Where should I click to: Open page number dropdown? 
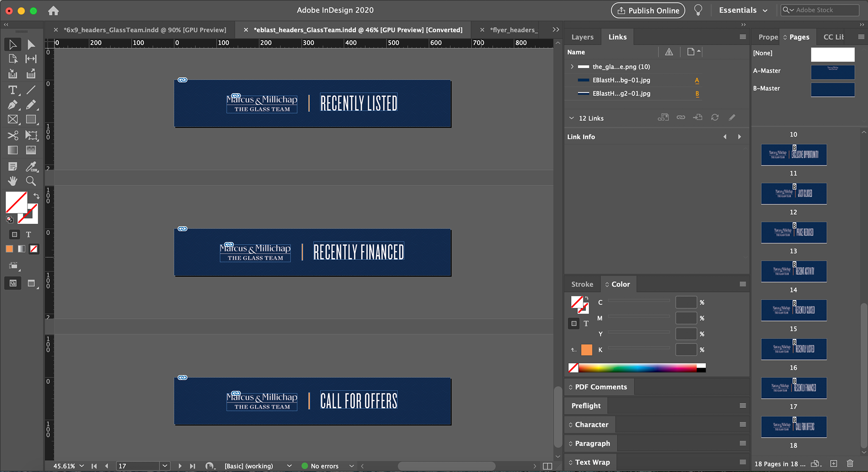[x=165, y=466]
